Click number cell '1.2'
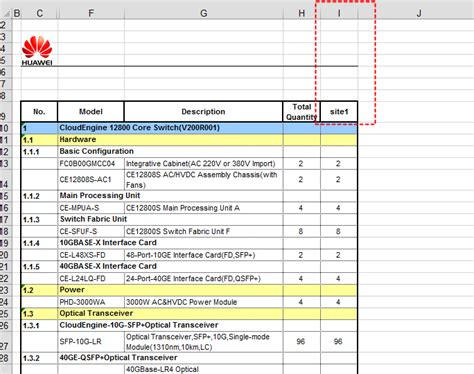This screenshot has width=474, height=374. (39, 290)
